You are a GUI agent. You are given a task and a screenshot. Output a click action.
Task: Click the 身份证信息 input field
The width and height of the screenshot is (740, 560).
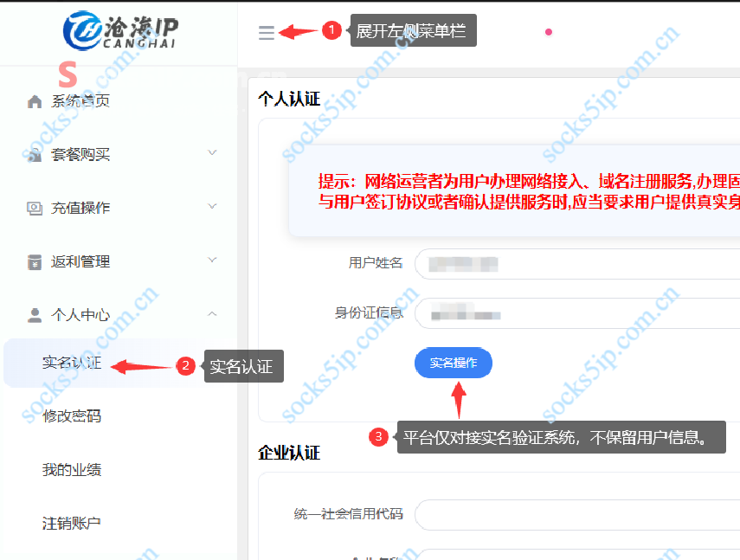pyautogui.click(x=577, y=313)
